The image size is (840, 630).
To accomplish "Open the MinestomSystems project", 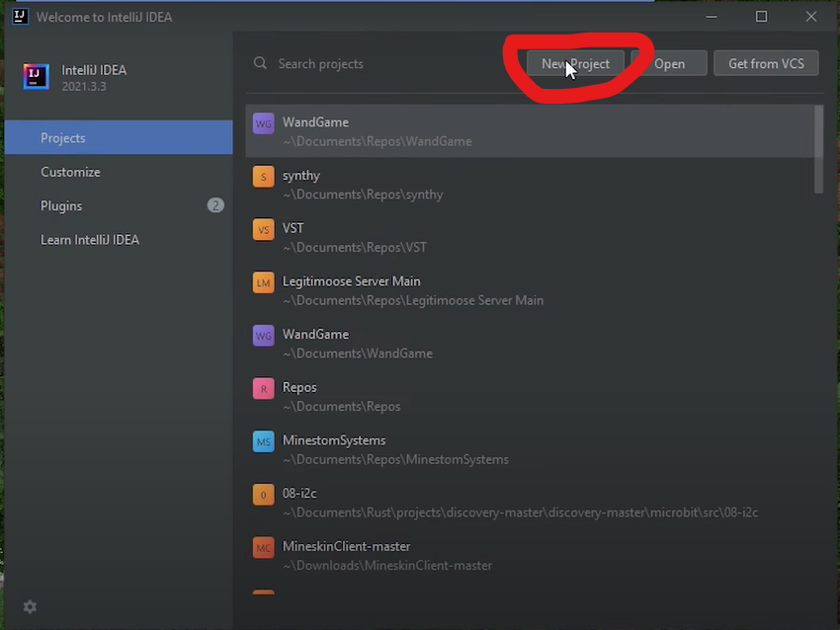I will (530, 449).
